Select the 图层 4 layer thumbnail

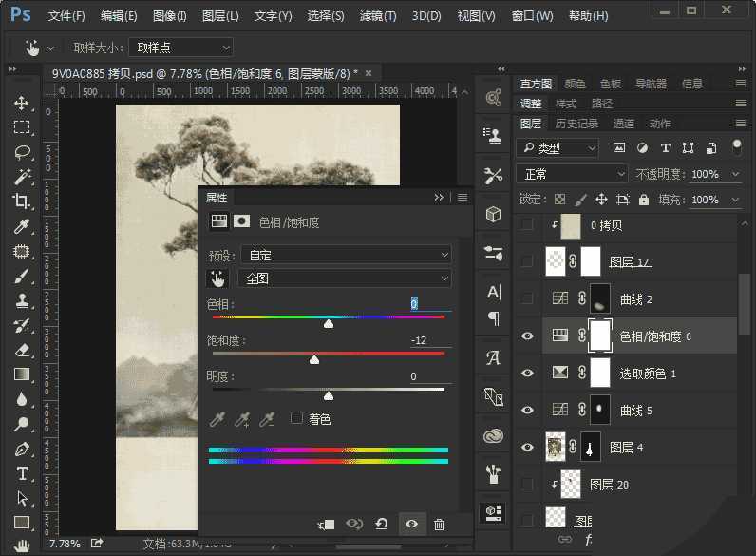point(556,447)
